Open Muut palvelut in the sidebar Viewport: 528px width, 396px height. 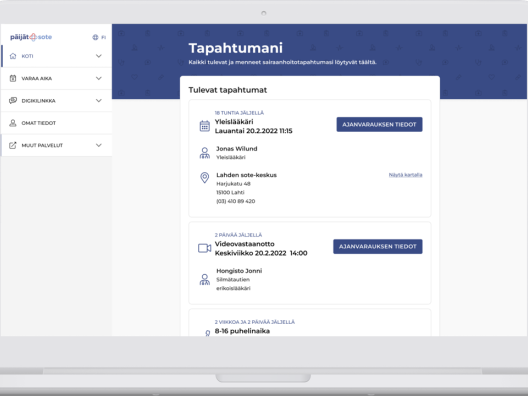[57, 145]
